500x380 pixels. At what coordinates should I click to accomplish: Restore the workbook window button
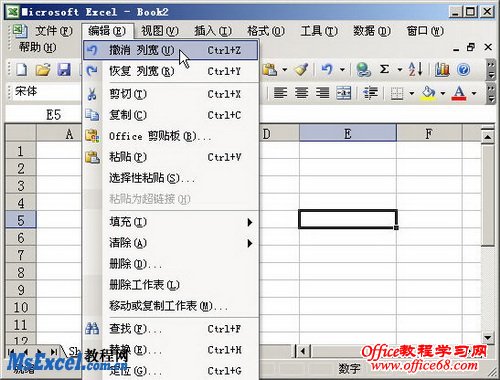[x=471, y=47]
